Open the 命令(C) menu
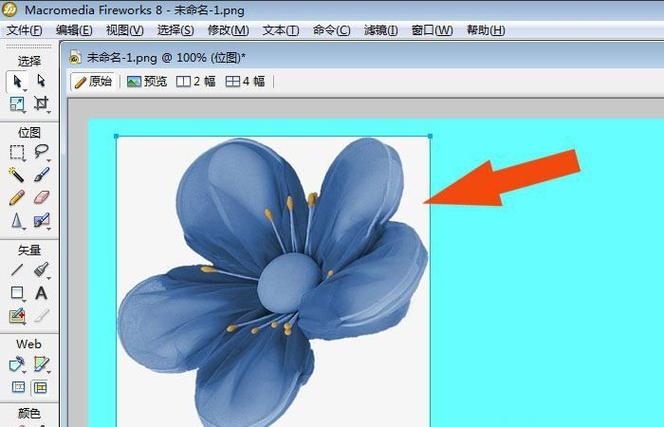 pyautogui.click(x=331, y=30)
